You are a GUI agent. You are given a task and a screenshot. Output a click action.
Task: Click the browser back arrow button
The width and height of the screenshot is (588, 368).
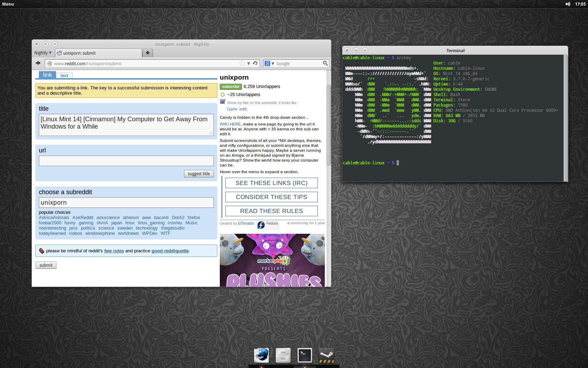click(38, 63)
